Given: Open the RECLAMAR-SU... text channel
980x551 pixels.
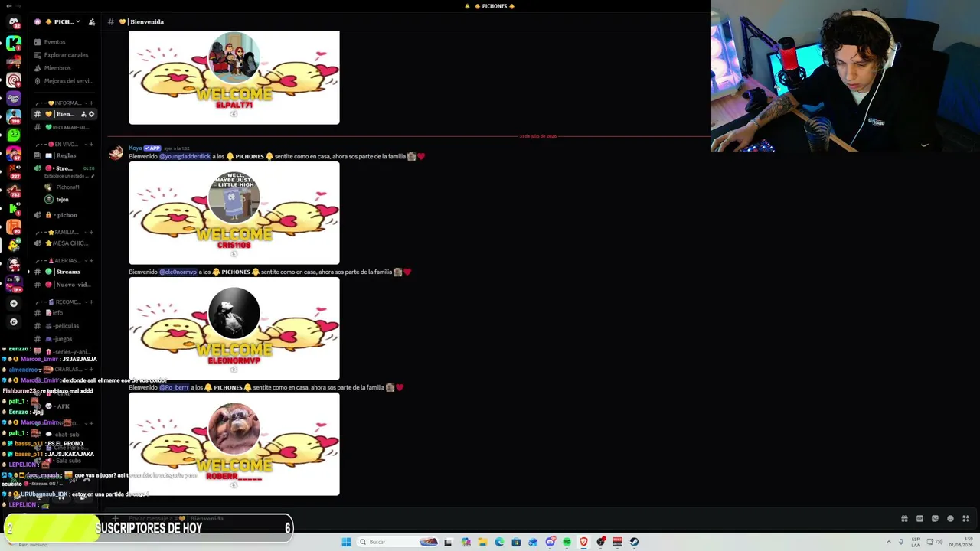Looking at the screenshot, I should pyautogui.click(x=64, y=127).
